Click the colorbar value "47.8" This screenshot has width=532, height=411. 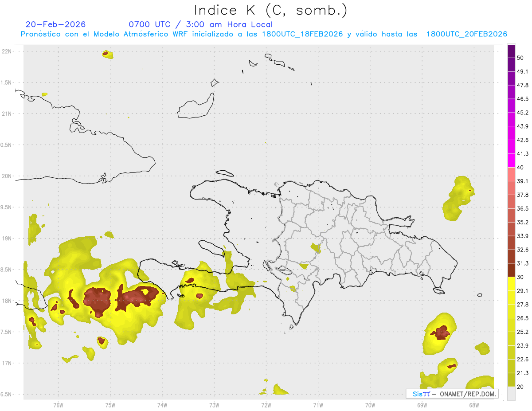[x=523, y=85]
